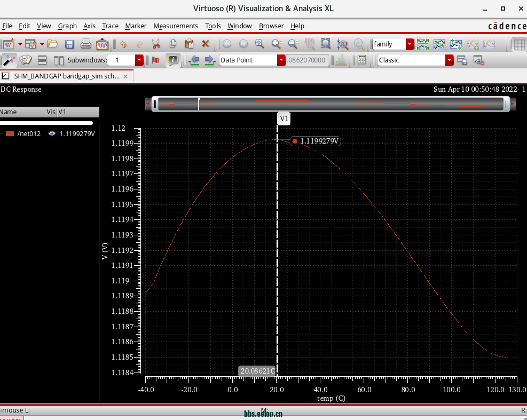Click the scissors Cut icon

click(156, 44)
